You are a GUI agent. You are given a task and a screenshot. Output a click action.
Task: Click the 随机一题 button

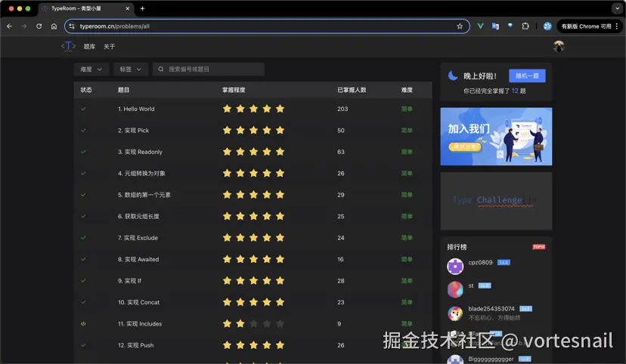(527, 76)
